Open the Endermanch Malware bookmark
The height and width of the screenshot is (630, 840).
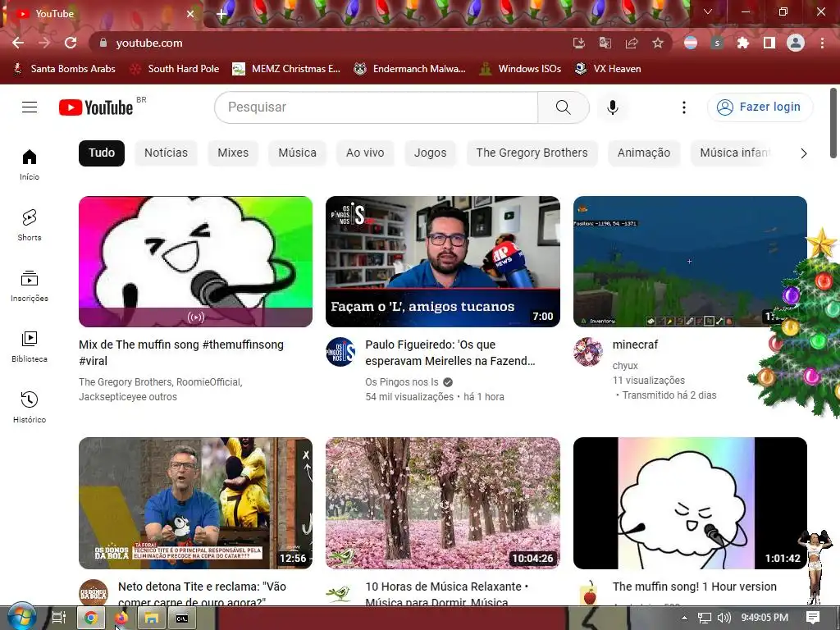pyautogui.click(x=410, y=69)
